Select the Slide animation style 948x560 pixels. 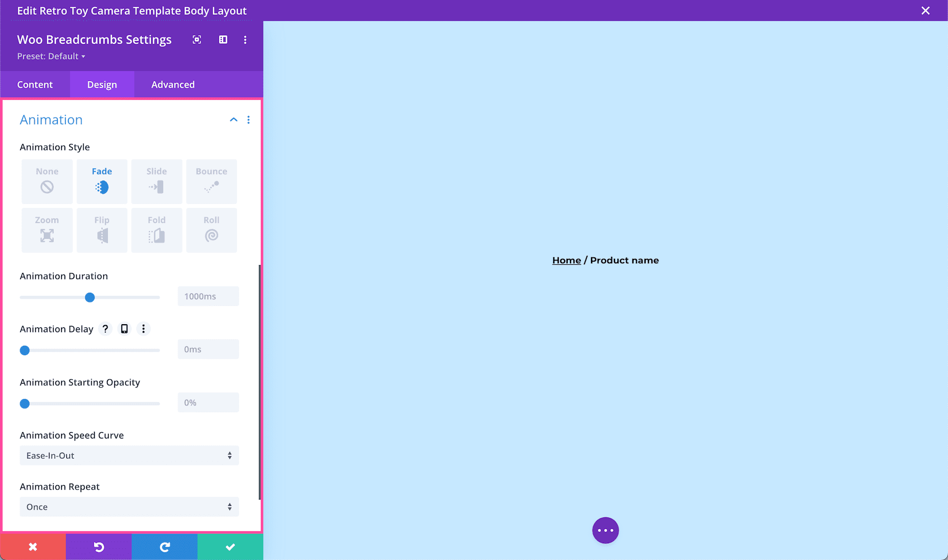pos(156,181)
